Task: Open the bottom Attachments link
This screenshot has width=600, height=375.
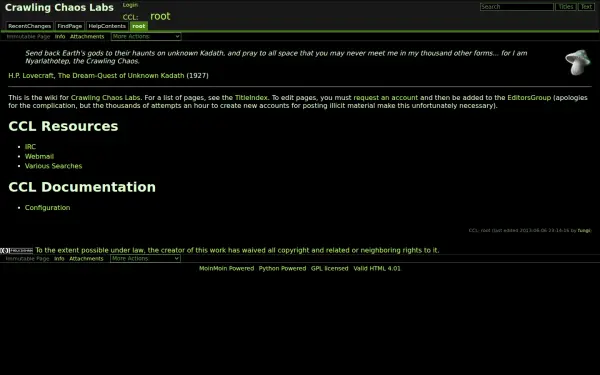Action: pos(86,259)
